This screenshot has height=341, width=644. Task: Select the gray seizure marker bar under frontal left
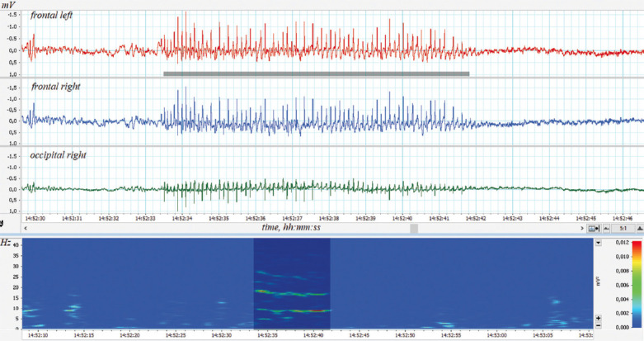316,74
